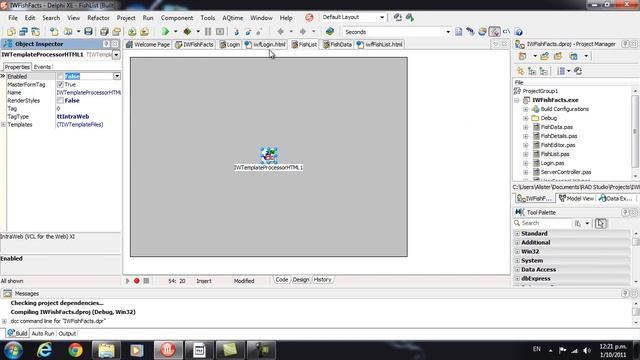Toggle the MasterFormTag True checkbox
640x360 pixels.
pos(60,84)
